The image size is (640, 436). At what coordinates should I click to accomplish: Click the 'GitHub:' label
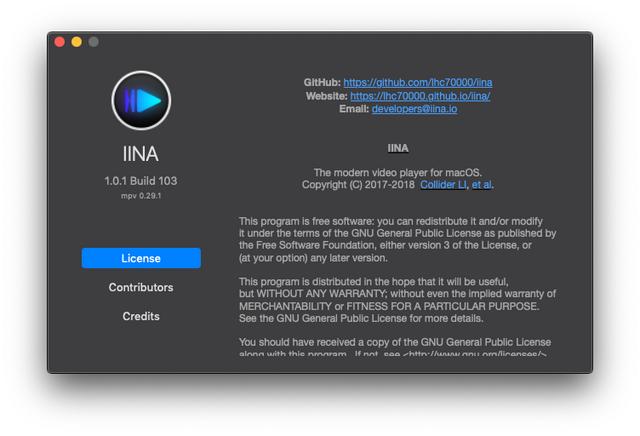(322, 82)
